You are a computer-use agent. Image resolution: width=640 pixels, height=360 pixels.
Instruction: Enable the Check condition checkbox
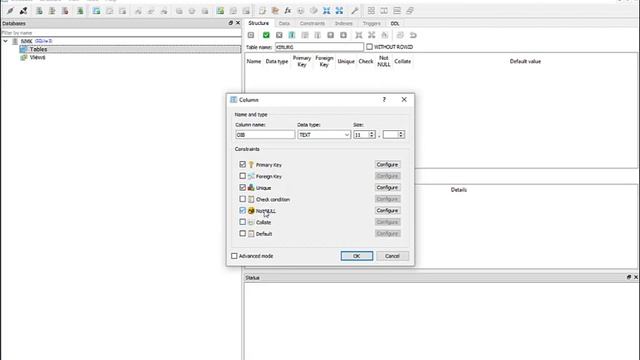242,199
